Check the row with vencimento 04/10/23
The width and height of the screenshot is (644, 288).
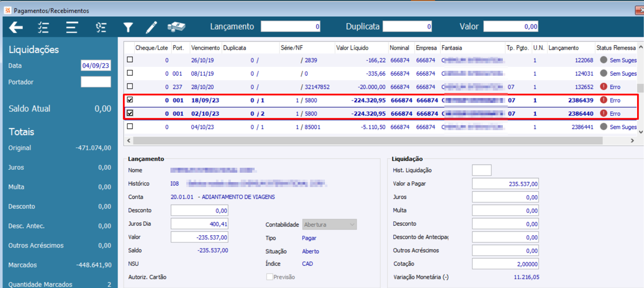click(130, 127)
